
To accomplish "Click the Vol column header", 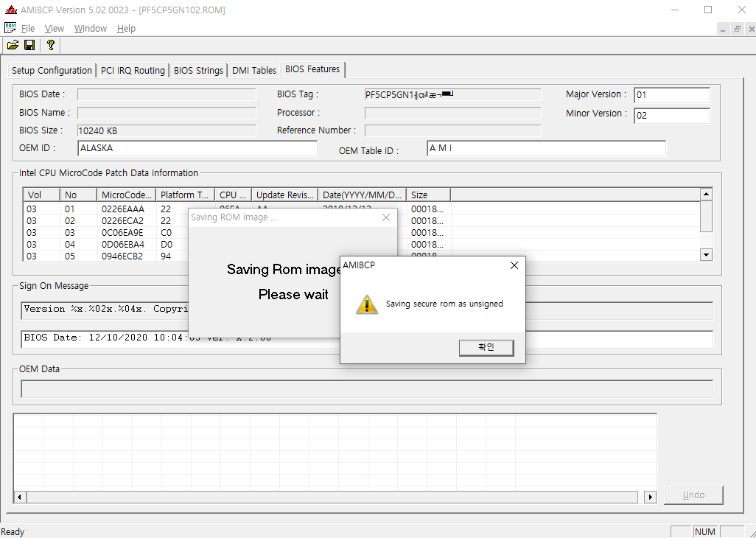I will pyautogui.click(x=41, y=195).
